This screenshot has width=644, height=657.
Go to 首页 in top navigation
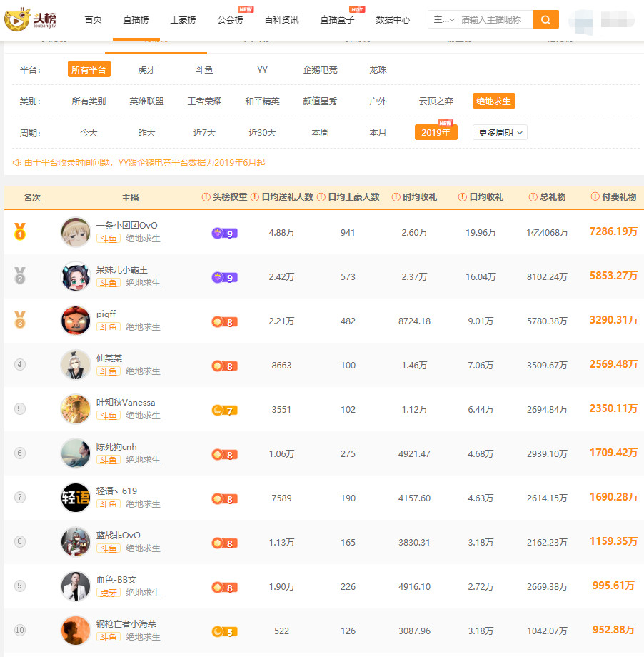click(93, 20)
